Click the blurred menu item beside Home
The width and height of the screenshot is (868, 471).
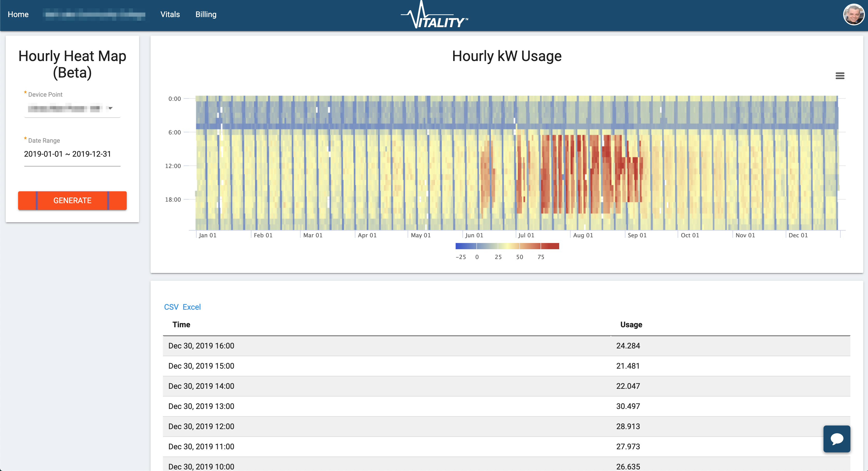point(95,14)
